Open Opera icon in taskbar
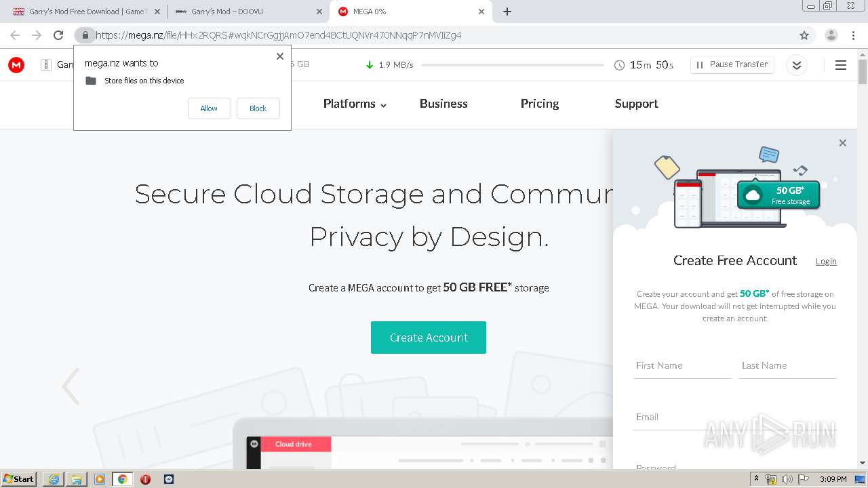 145,479
